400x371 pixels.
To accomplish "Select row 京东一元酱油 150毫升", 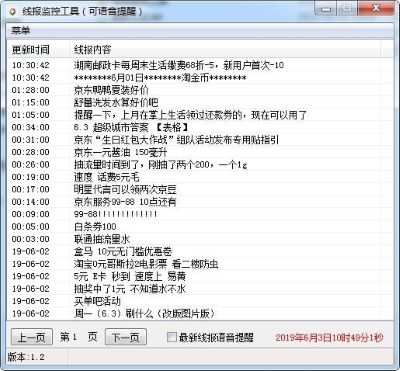I will 200,152.
